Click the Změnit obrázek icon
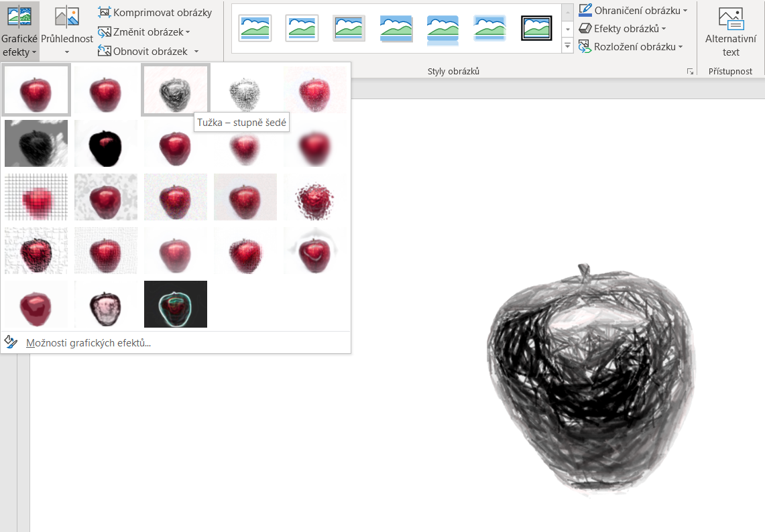 (x=105, y=31)
